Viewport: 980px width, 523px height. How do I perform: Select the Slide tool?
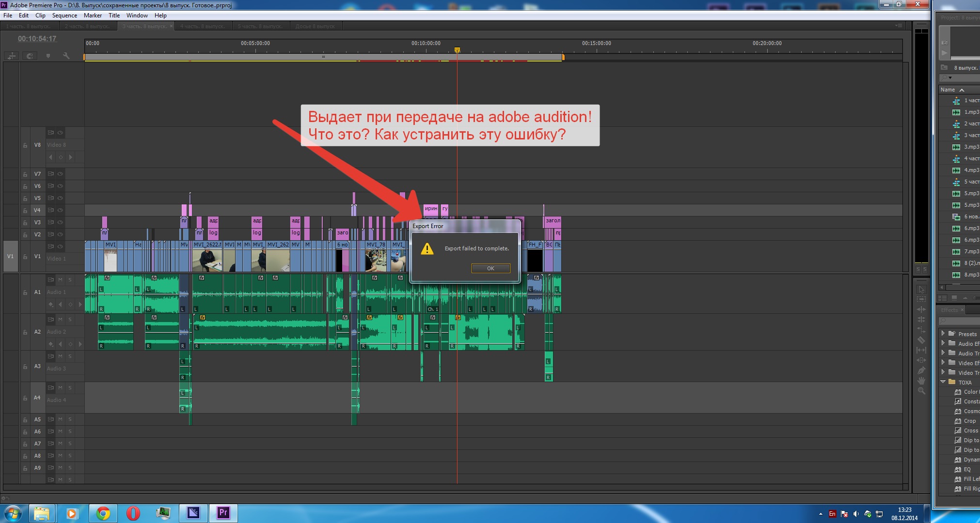(921, 360)
